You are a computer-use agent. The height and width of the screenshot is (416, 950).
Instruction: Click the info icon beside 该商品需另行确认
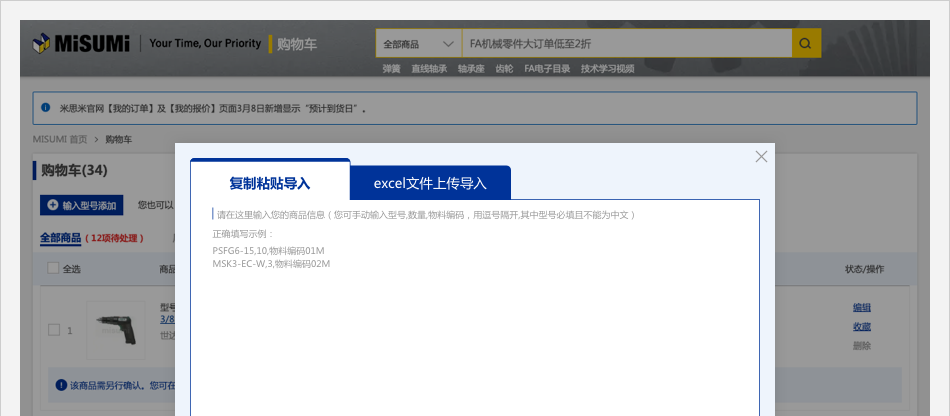[x=61, y=385]
